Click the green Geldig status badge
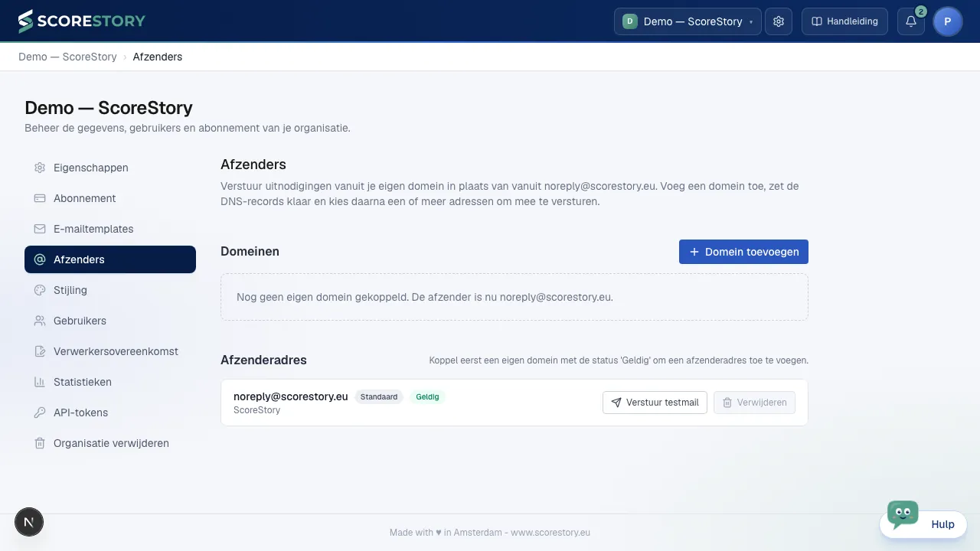Viewport: 980px width, 551px height. tap(427, 397)
